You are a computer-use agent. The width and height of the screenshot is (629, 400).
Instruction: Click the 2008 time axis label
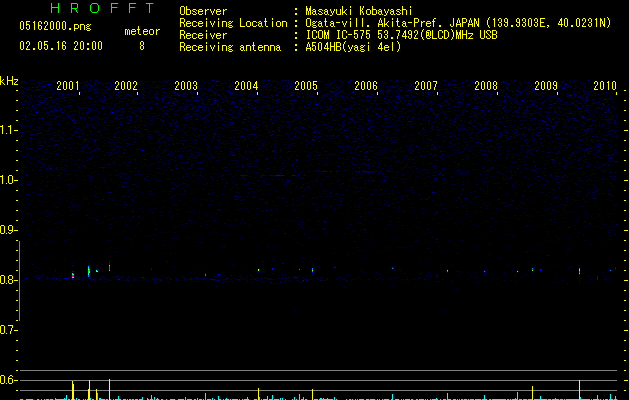point(486,85)
